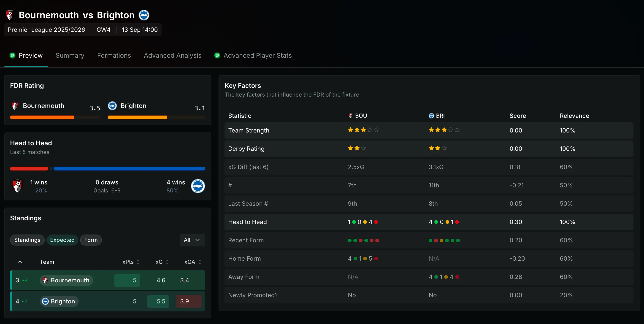Click the Brighton crest in the page title

point(144,15)
